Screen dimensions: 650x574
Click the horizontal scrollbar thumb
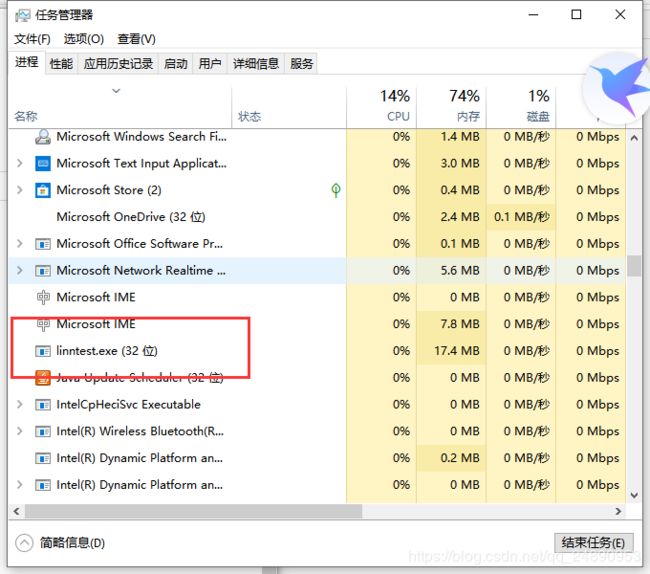(193, 511)
